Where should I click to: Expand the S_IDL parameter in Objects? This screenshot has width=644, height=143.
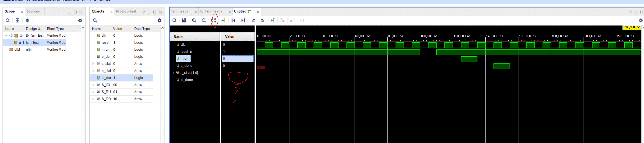point(93,85)
